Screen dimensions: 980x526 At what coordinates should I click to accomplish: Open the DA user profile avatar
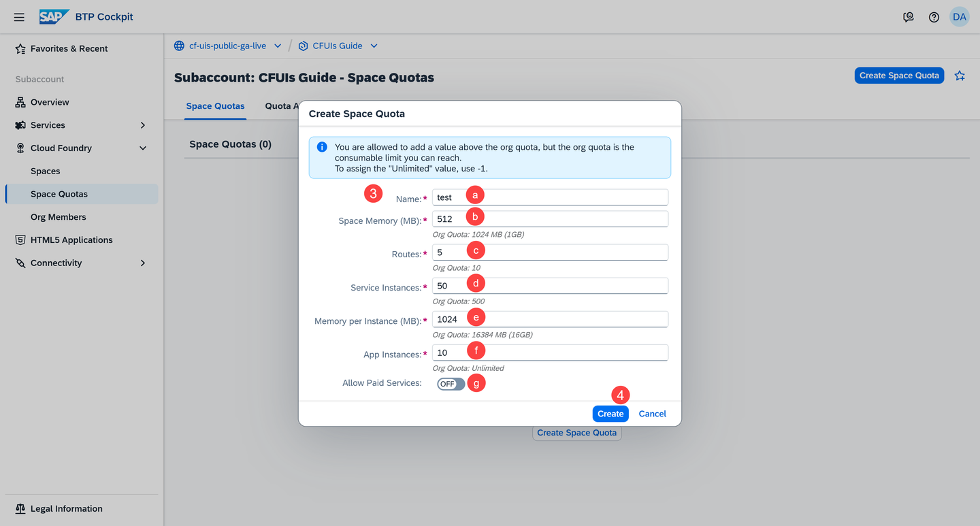pos(960,17)
